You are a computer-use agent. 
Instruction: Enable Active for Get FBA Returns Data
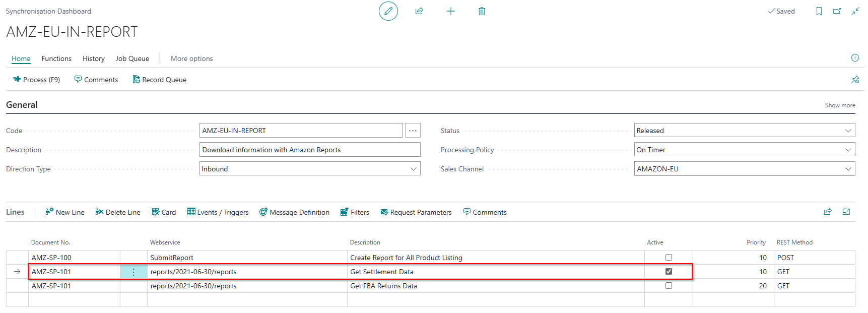pos(669,285)
